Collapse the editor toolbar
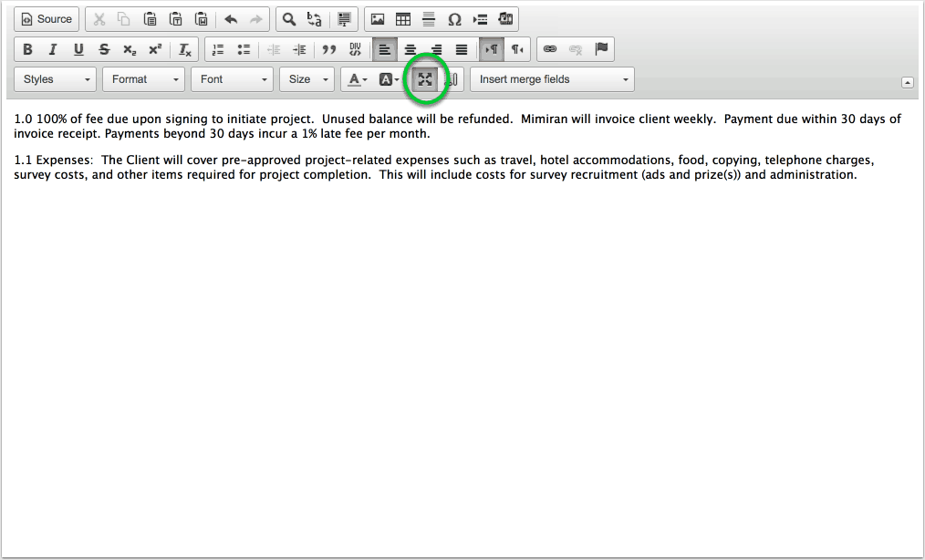The width and height of the screenshot is (925, 560). 908,83
